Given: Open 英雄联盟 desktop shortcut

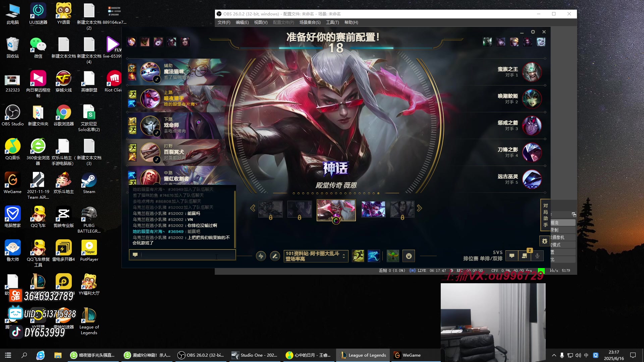Looking at the screenshot, I should tap(89, 81).
